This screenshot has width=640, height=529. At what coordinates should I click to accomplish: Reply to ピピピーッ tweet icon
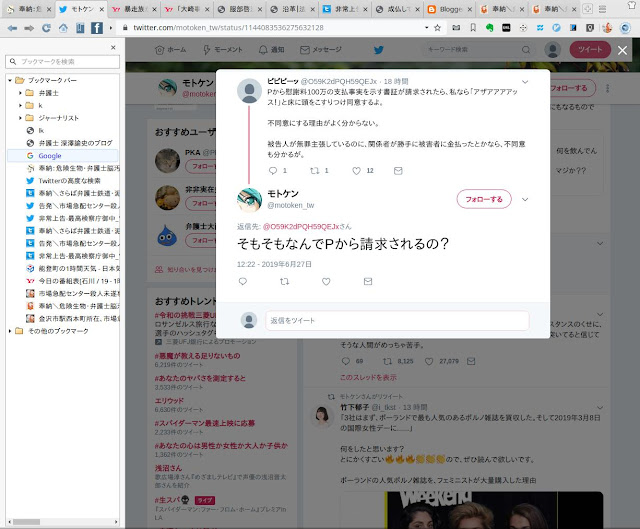(x=273, y=171)
